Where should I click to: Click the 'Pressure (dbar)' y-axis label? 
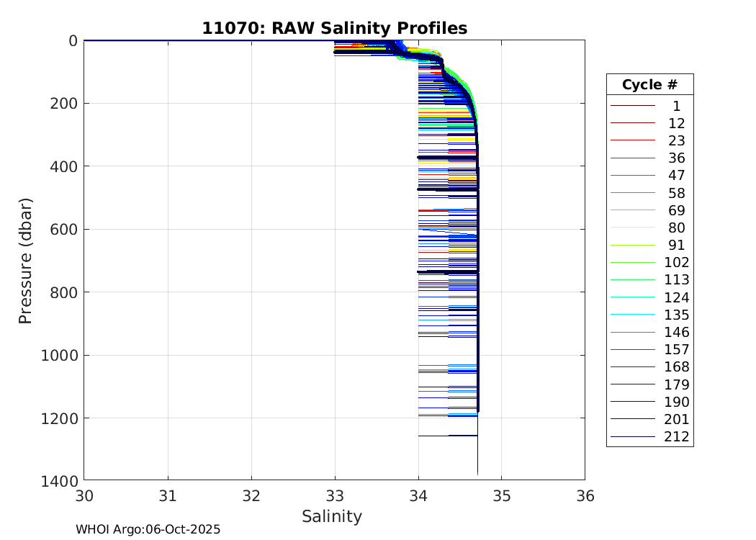click(25, 260)
